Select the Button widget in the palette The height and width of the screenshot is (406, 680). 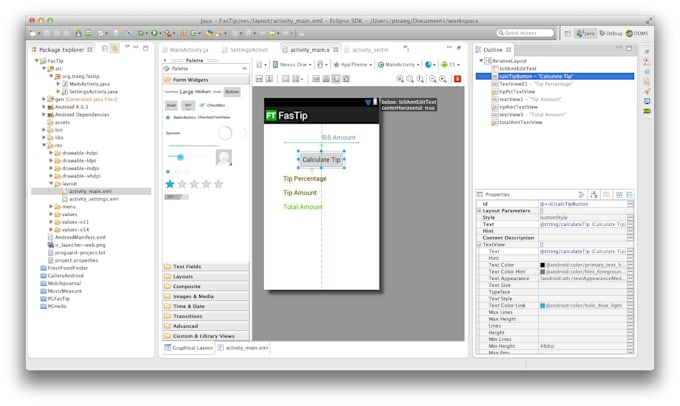coord(232,91)
